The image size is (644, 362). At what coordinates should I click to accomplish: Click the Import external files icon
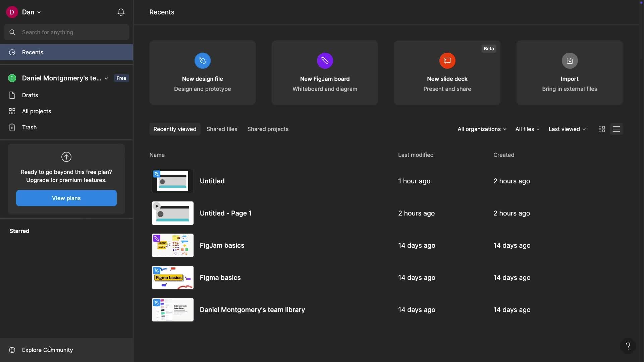tap(570, 61)
